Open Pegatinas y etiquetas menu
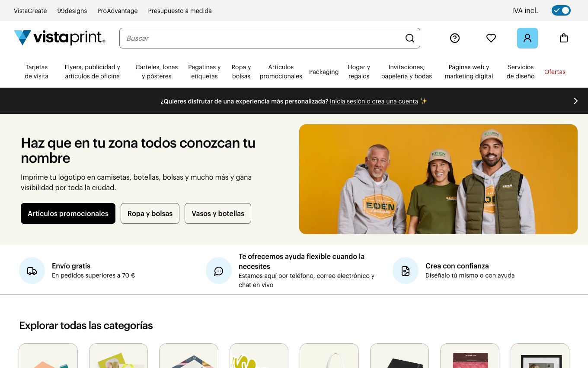This screenshot has width=588, height=368. [x=205, y=72]
